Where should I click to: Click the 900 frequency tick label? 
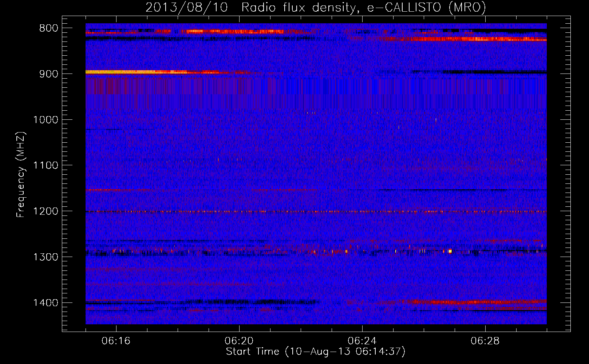[x=48, y=74]
